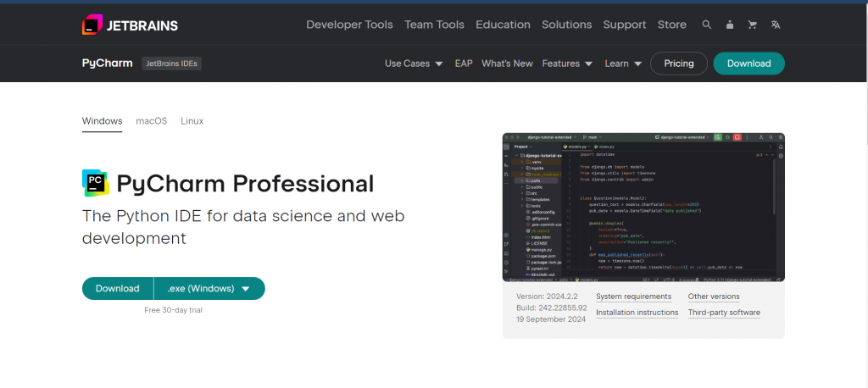Image resolution: width=868 pixels, height=388 pixels.
Task: Open the Team Tools menu
Action: click(x=434, y=25)
